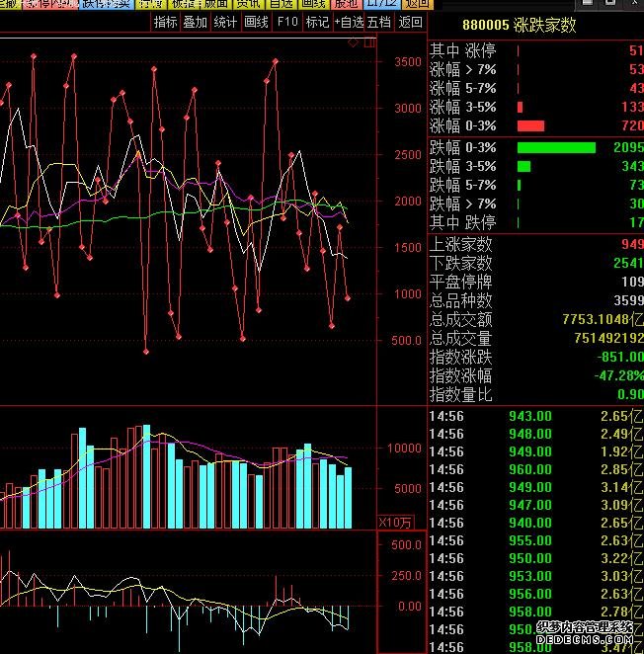Screen dimensions: 644x654
Task: Click tick row with price 948.00
Action: pos(536,435)
